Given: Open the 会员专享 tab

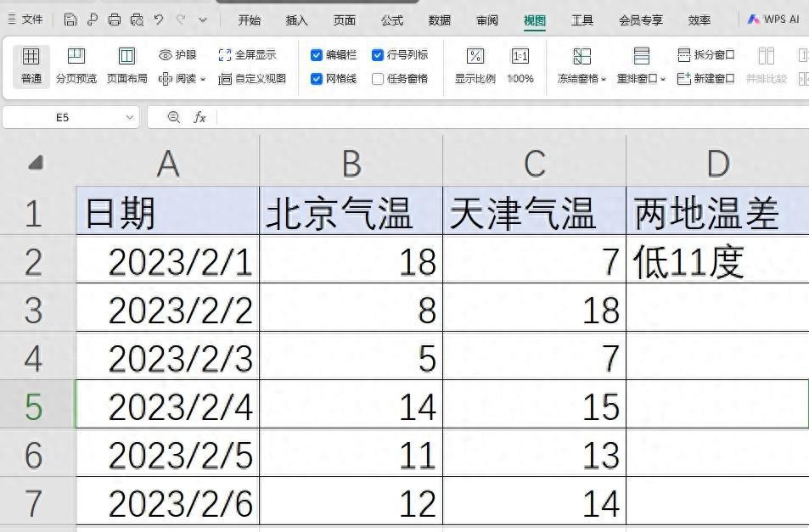Looking at the screenshot, I should [x=641, y=20].
